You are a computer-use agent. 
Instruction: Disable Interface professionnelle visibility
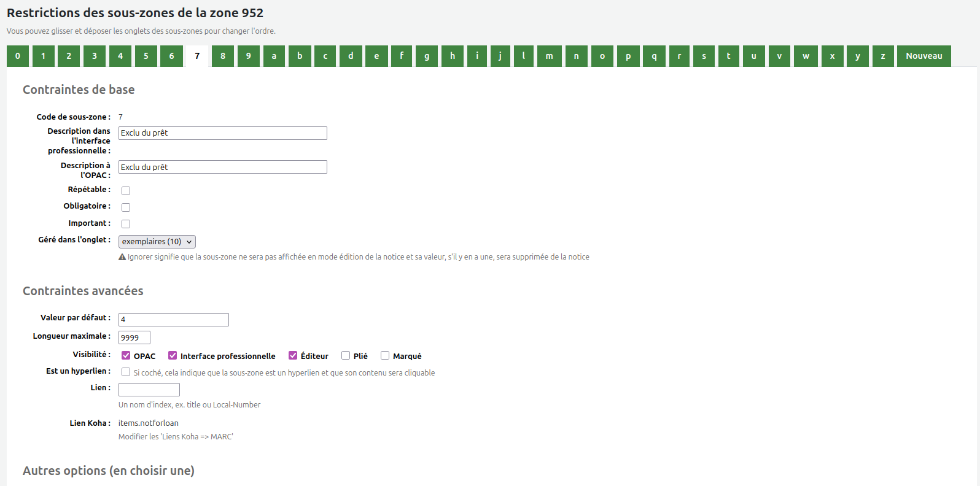point(173,355)
